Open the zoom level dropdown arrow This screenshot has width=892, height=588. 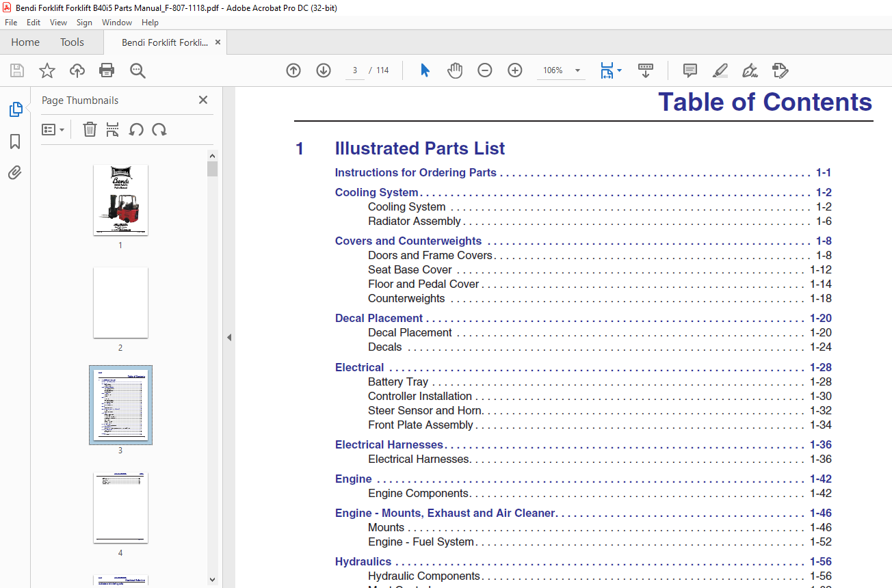(x=577, y=70)
